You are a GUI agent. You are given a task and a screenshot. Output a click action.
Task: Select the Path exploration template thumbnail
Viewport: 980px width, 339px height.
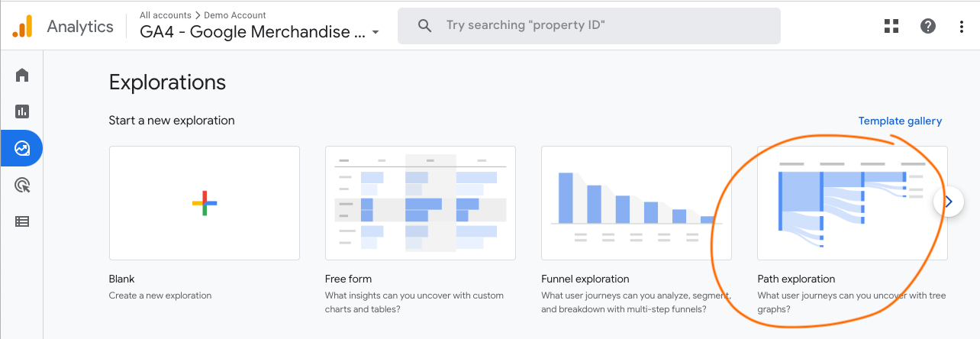[853, 203]
